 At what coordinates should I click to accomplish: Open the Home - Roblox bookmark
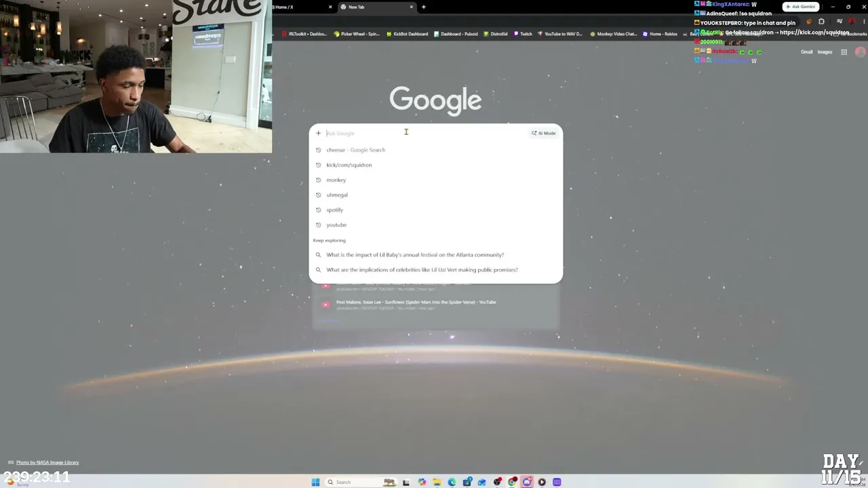pyautogui.click(x=660, y=34)
